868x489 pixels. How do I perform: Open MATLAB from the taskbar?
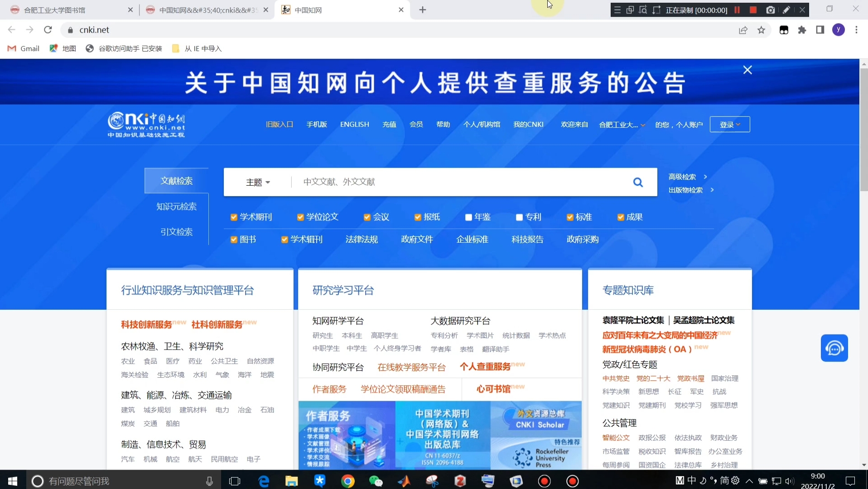[404, 481]
